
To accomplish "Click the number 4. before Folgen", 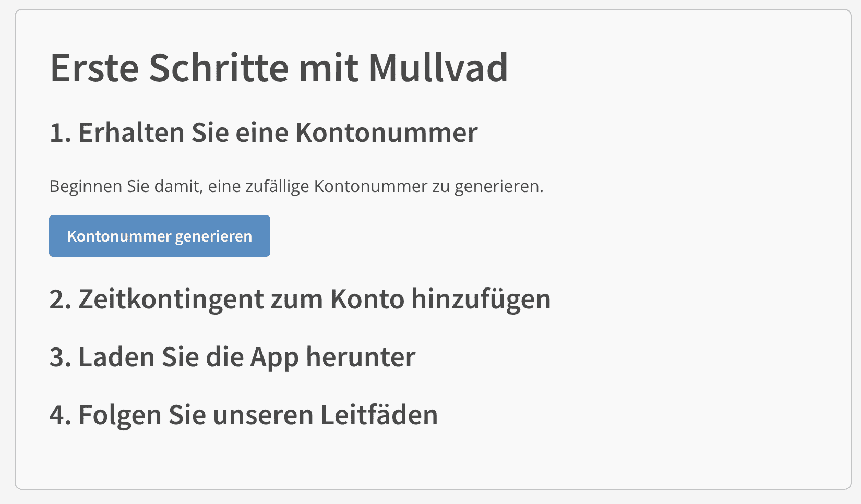I will (x=60, y=415).
